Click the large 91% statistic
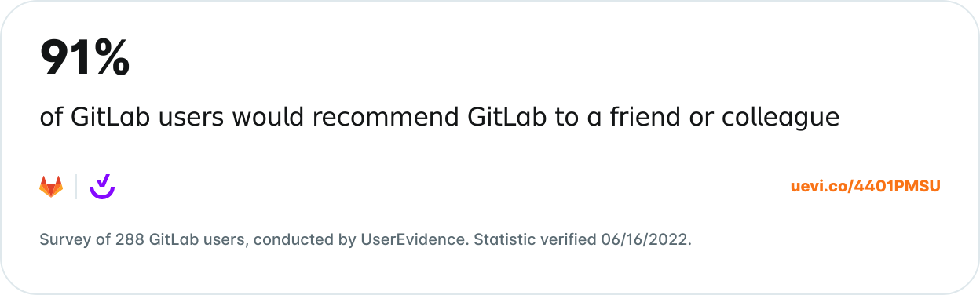 point(84,57)
